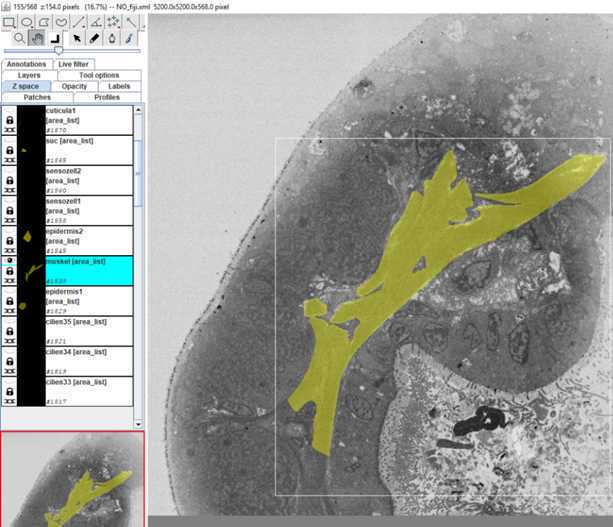Toggle lock on cuticula1 row

(10, 120)
